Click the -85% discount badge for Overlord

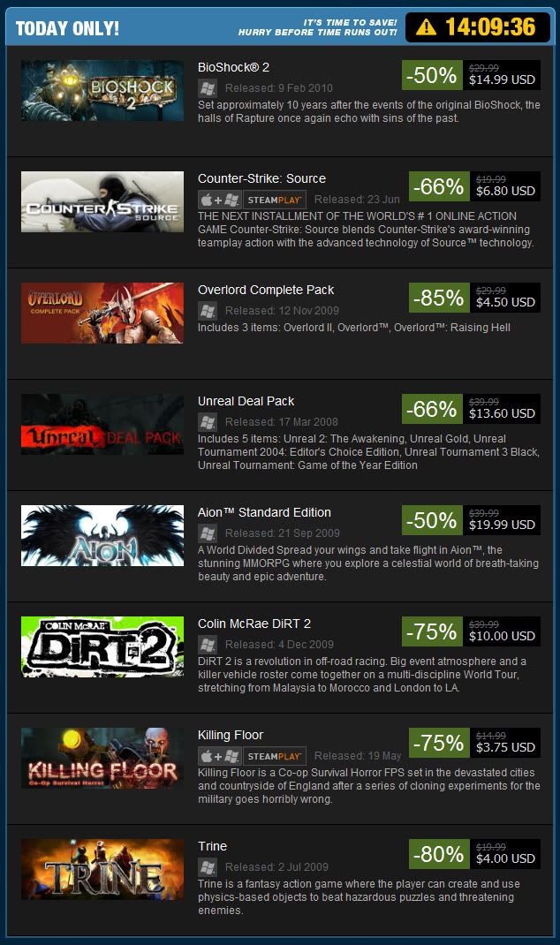click(x=439, y=298)
